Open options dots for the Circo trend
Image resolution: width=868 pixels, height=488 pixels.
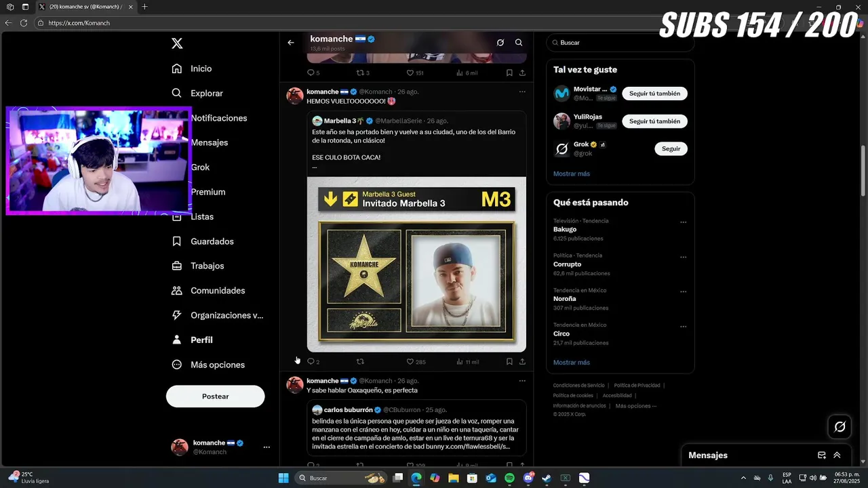point(683,327)
